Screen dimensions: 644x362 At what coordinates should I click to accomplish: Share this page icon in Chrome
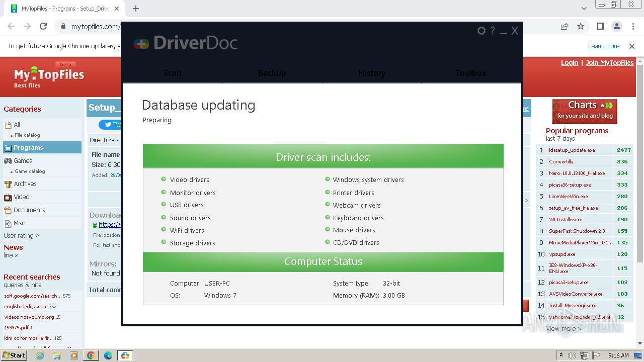(565, 26)
